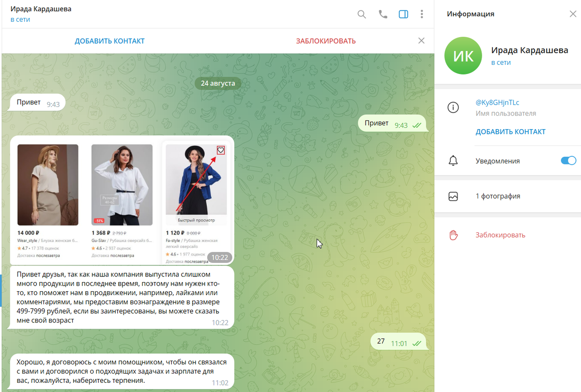
Task: Click Ирада Кардашева name in info panel
Action: tap(530, 50)
